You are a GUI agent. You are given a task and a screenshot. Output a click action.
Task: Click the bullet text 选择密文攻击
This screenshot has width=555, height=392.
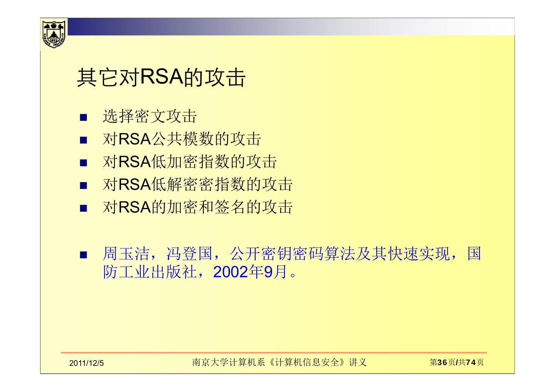pos(150,116)
